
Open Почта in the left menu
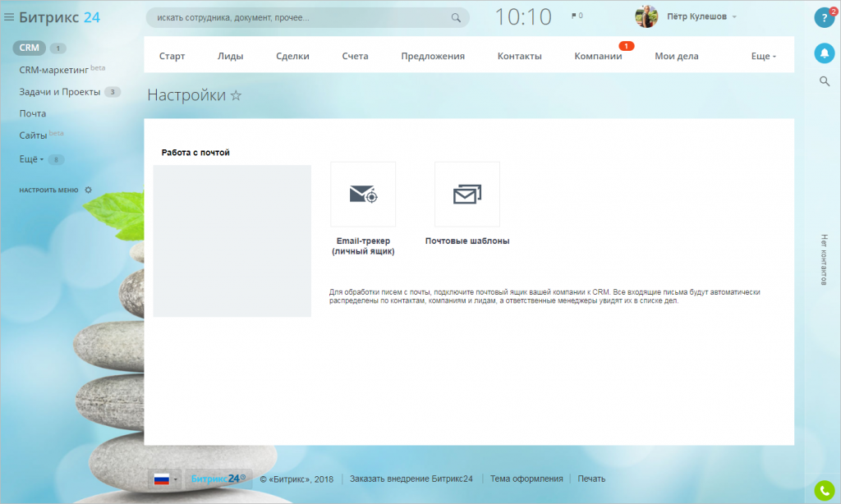[33, 113]
